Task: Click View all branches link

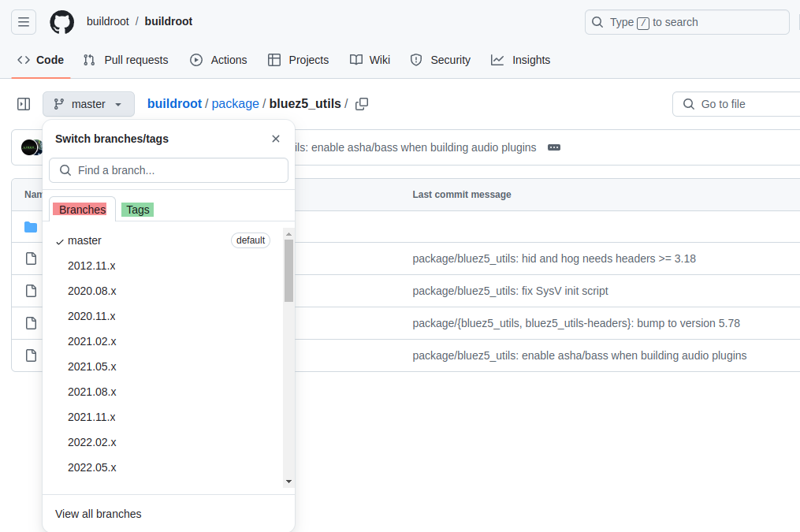Action: click(x=98, y=514)
